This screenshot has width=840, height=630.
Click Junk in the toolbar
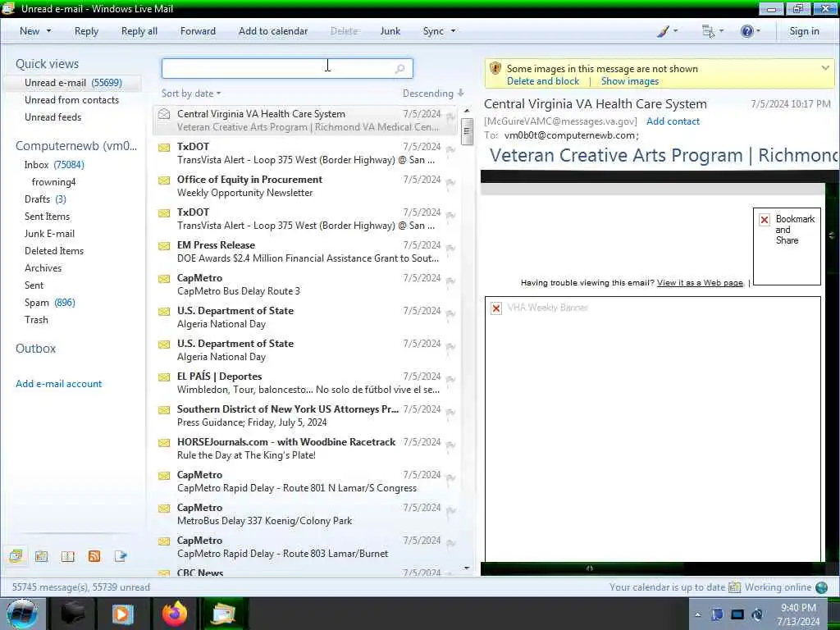pyautogui.click(x=390, y=31)
